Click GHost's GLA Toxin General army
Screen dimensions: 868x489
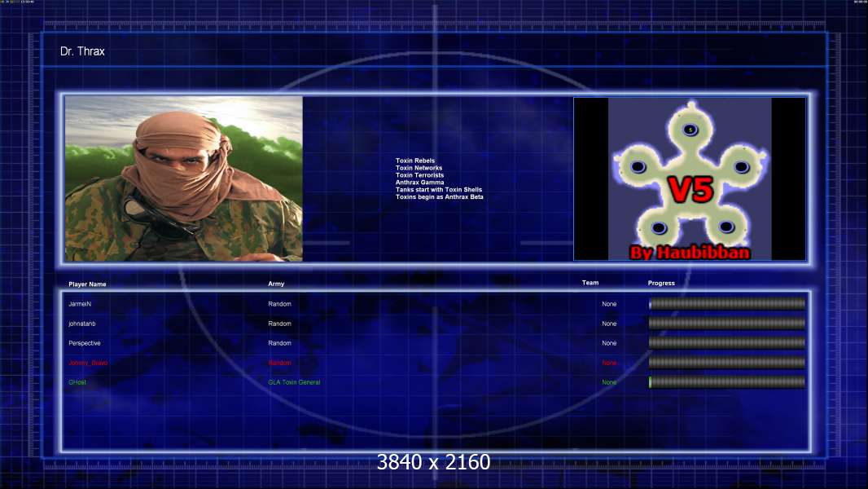(294, 382)
